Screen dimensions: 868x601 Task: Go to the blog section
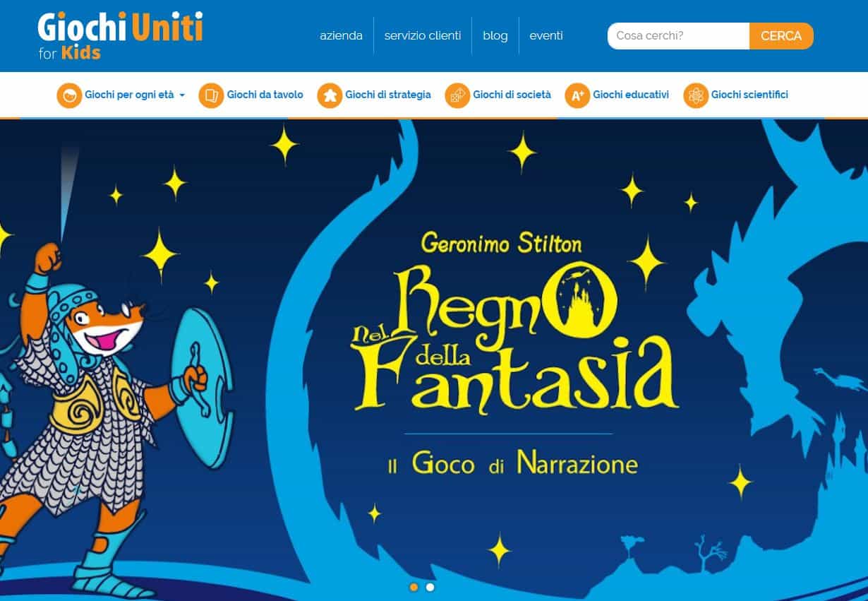[495, 35]
